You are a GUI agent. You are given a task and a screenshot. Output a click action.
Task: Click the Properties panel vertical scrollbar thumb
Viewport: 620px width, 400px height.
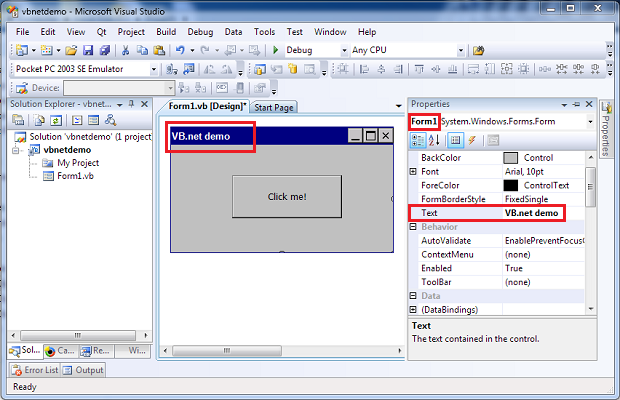[590, 187]
